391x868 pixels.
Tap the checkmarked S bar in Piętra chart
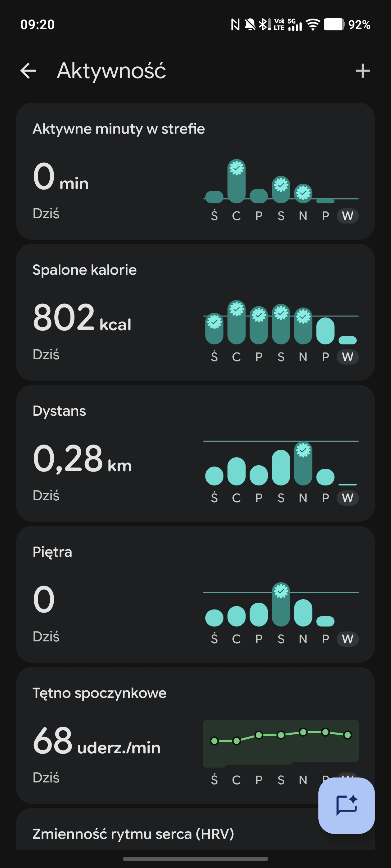click(281, 604)
